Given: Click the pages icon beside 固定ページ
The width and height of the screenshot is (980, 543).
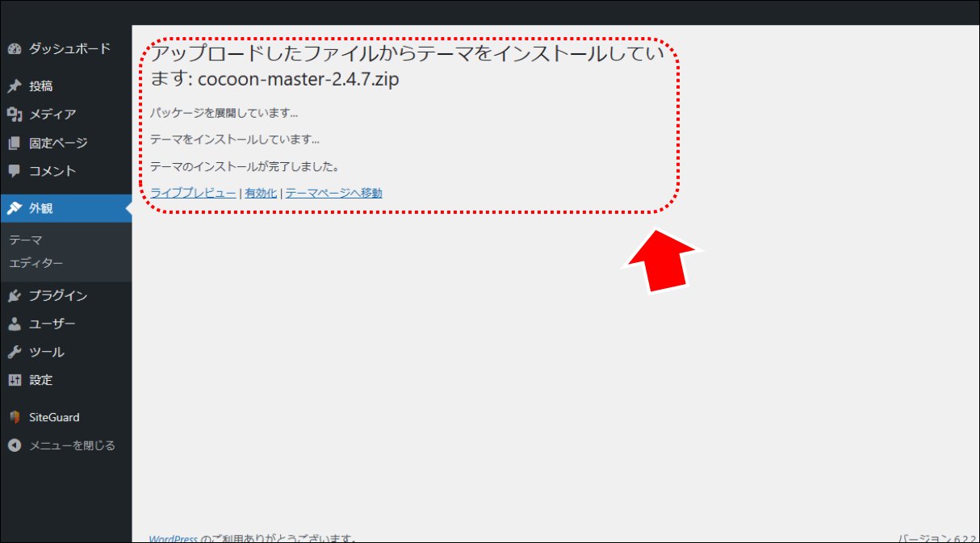Looking at the screenshot, I should (14, 143).
